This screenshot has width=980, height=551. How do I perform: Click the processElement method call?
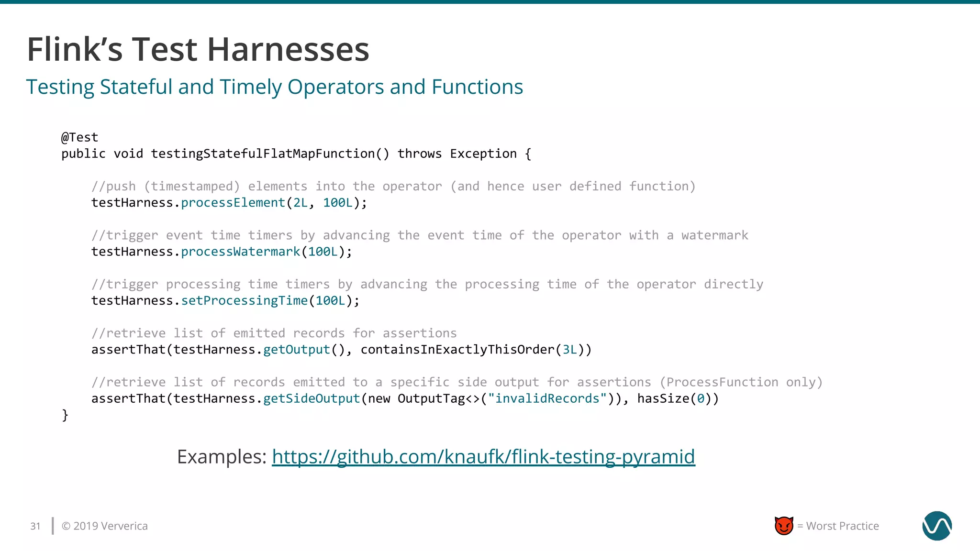click(x=233, y=203)
